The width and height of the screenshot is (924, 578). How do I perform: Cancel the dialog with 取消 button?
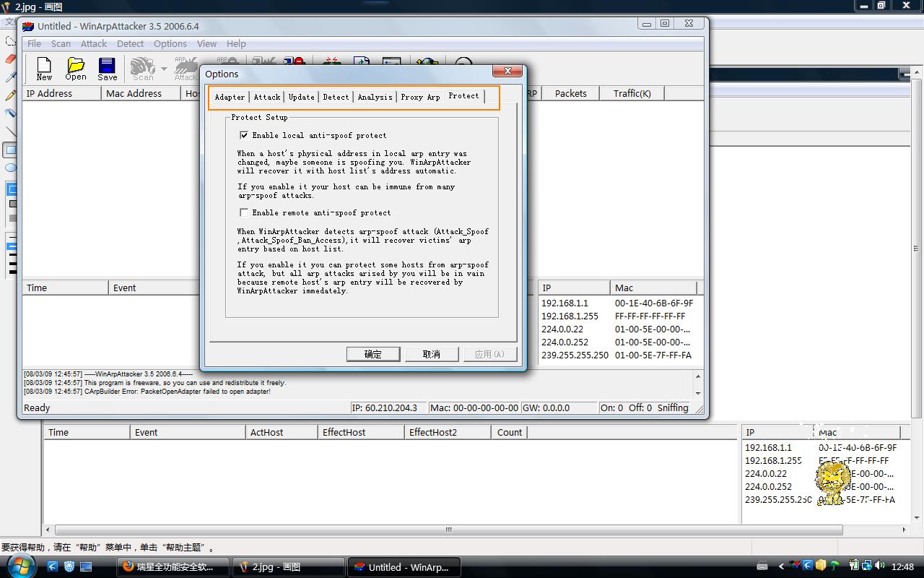click(x=431, y=354)
